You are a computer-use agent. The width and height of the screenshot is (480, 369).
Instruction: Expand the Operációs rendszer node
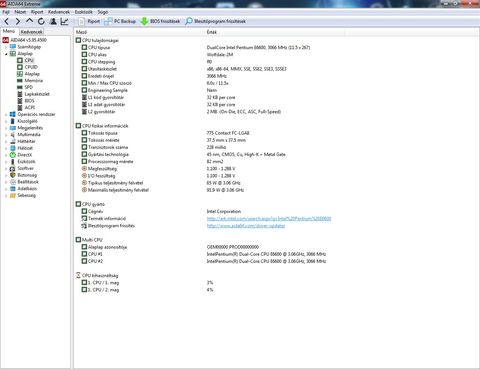(6, 114)
